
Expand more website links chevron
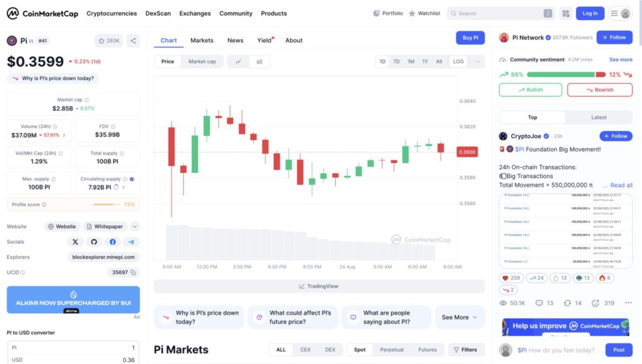tap(135, 227)
